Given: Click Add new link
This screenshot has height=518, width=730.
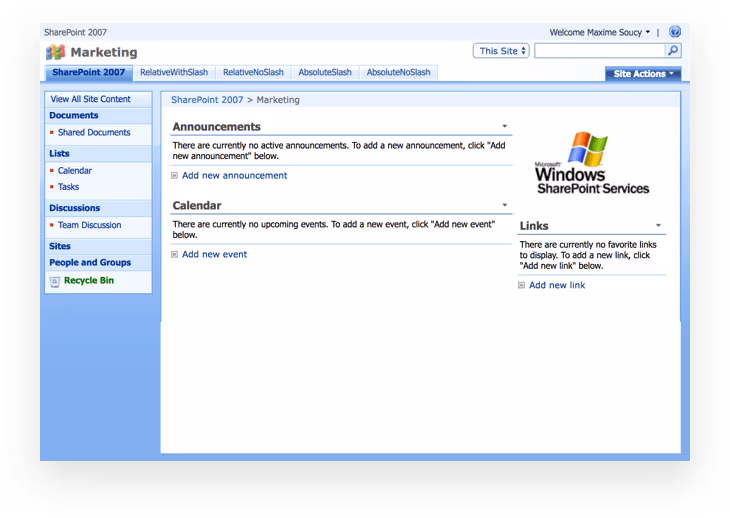Looking at the screenshot, I should click(557, 285).
